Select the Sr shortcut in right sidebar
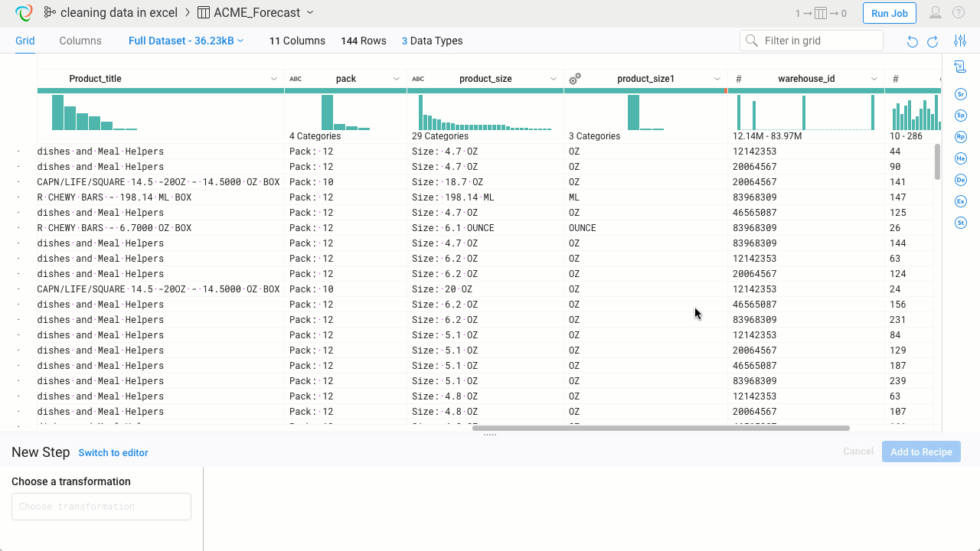980x551 pixels. pyautogui.click(x=961, y=94)
